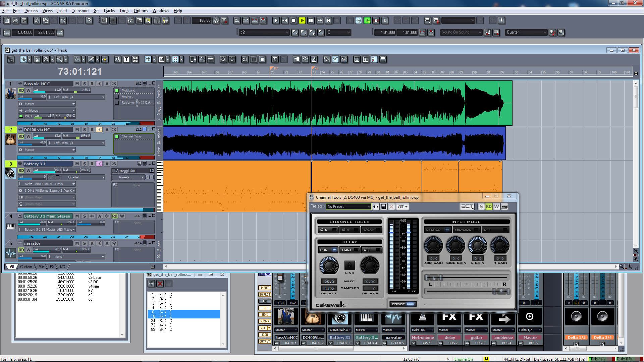Open ACT learn button in Channel Tools

pyautogui.click(x=467, y=206)
